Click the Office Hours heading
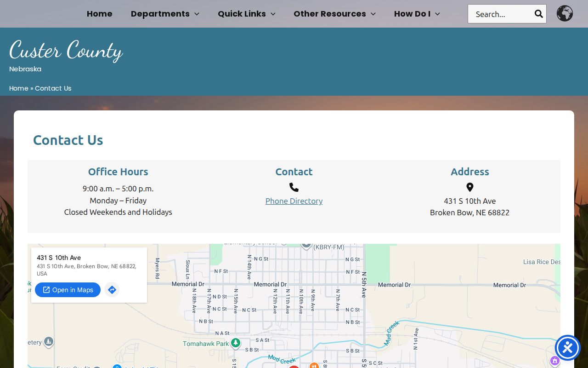 pyautogui.click(x=118, y=172)
